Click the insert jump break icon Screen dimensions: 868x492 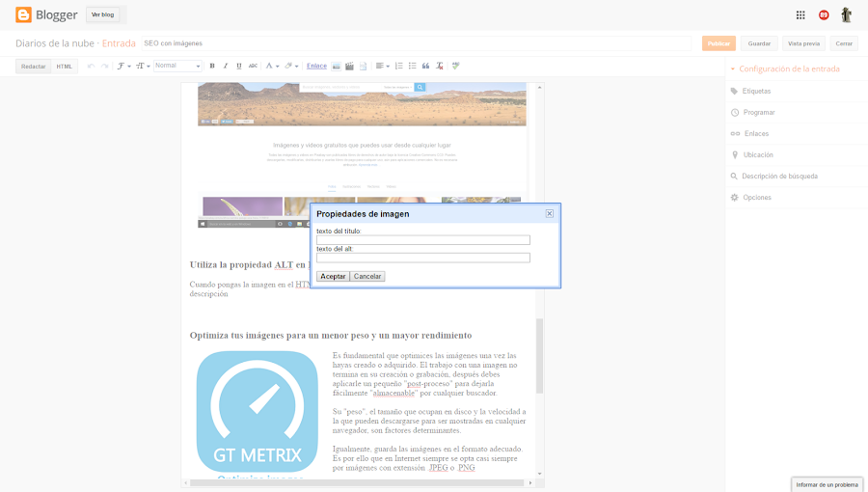(x=363, y=66)
